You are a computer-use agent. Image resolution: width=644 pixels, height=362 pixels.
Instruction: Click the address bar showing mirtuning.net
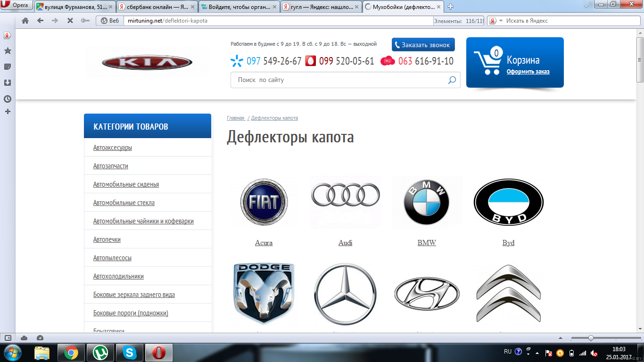[278, 21]
